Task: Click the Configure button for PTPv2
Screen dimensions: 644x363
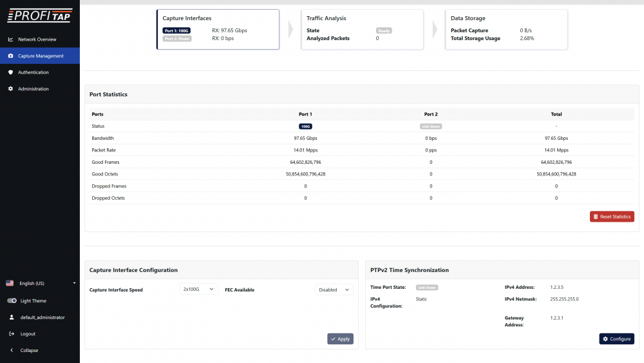Action: coord(616,338)
